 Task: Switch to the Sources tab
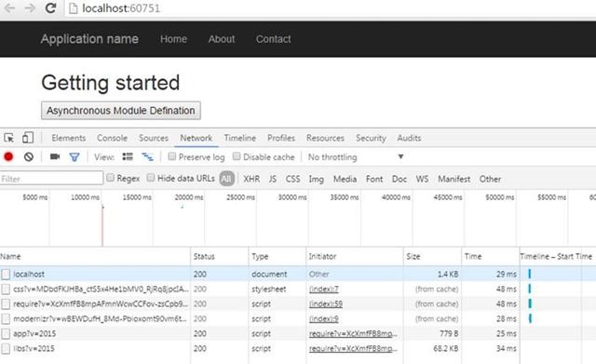154,138
